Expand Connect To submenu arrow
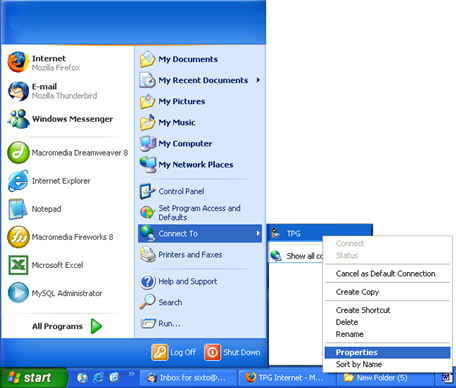456x388 pixels. tap(258, 233)
